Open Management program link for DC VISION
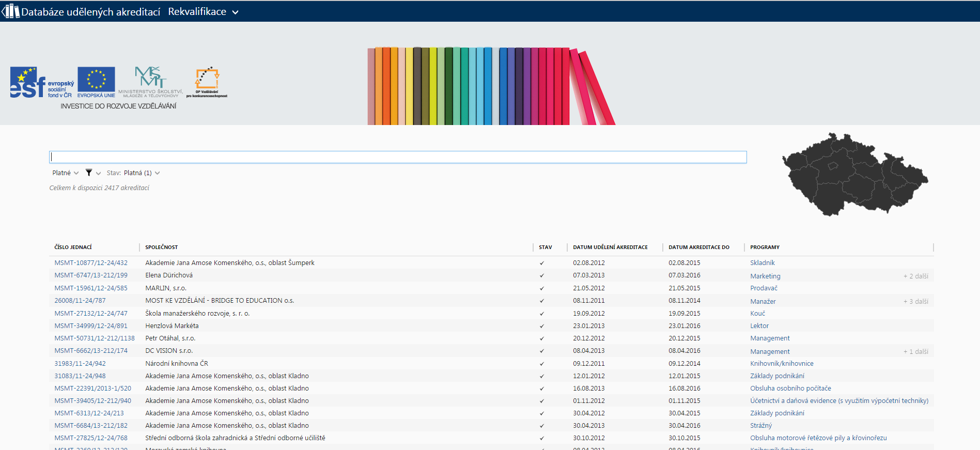The width and height of the screenshot is (980, 450). pyautogui.click(x=770, y=352)
